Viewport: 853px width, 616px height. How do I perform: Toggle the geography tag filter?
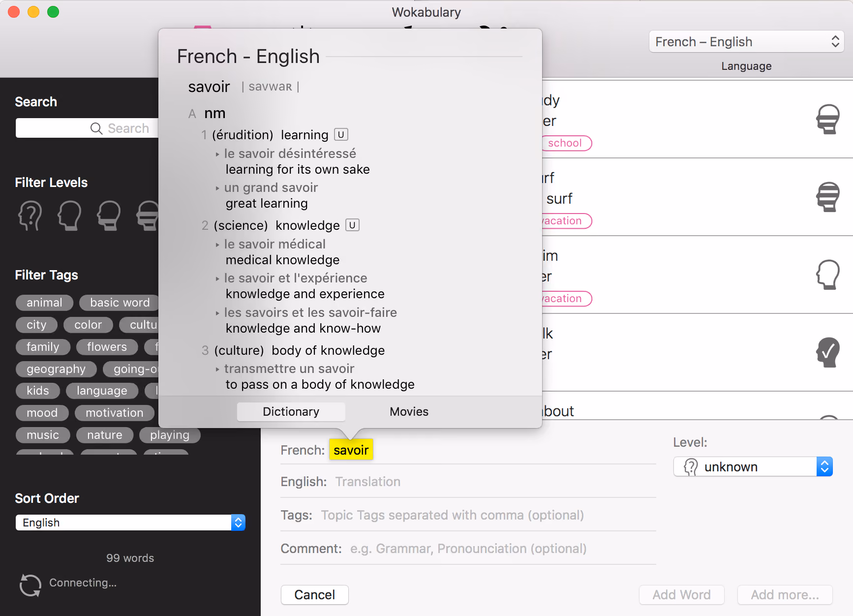tap(56, 369)
